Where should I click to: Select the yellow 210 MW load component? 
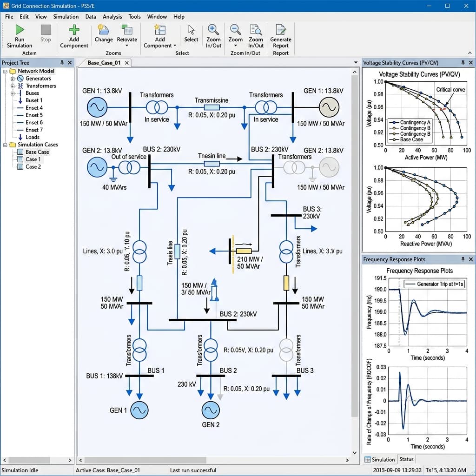coord(244,251)
